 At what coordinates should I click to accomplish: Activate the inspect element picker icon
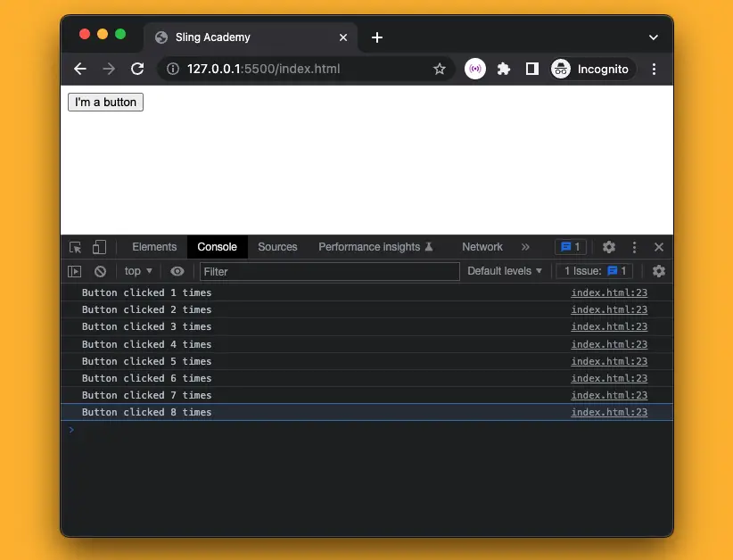point(75,247)
